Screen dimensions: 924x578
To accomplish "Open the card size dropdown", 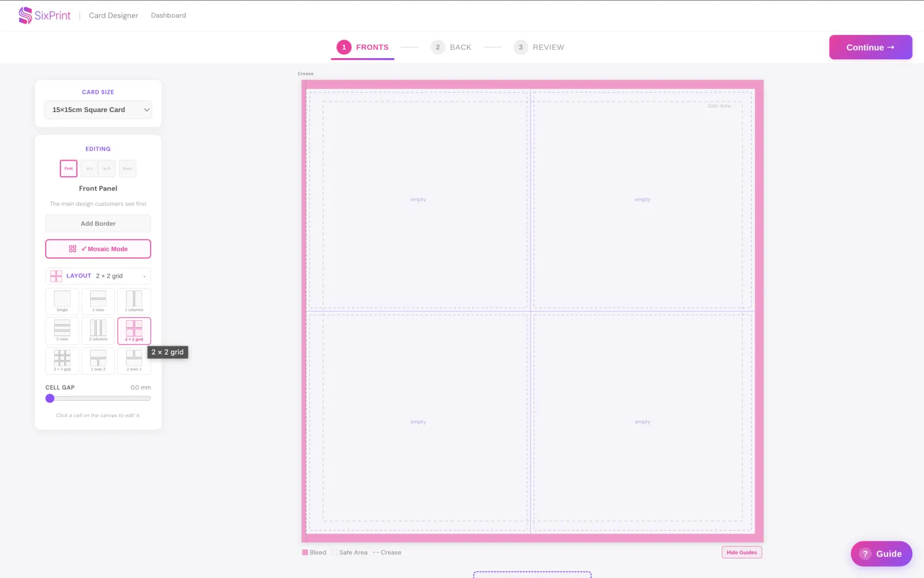I will tap(98, 110).
